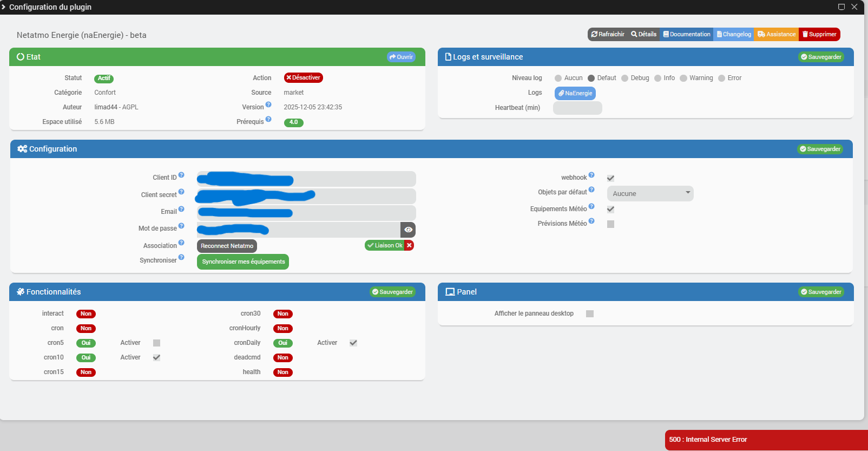The image size is (868, 451).
Task: Click Reconnect Netatmo
Action: tap(227, 246)
